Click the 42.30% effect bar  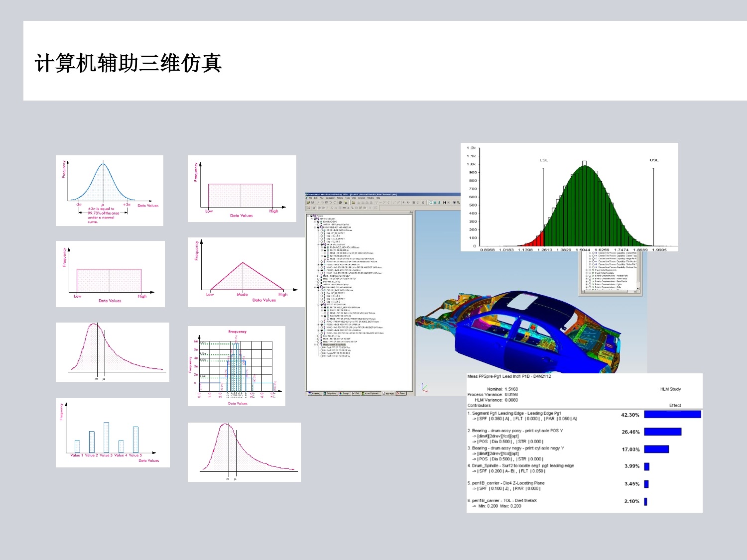click(672, 414)
